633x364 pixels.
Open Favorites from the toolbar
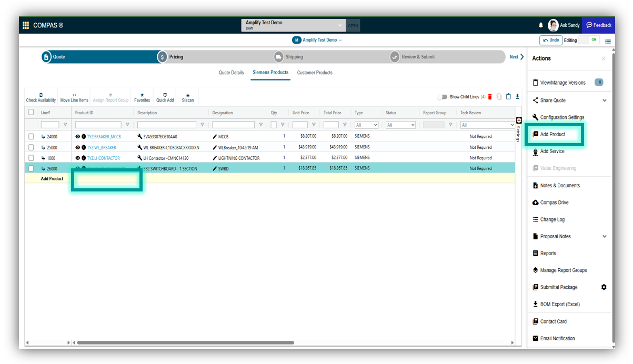coord(142,97)
